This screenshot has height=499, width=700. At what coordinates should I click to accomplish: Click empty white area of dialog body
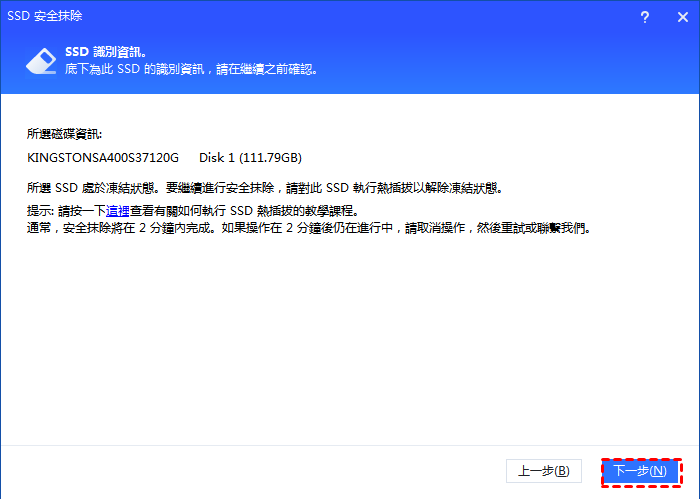click(350, 340)
